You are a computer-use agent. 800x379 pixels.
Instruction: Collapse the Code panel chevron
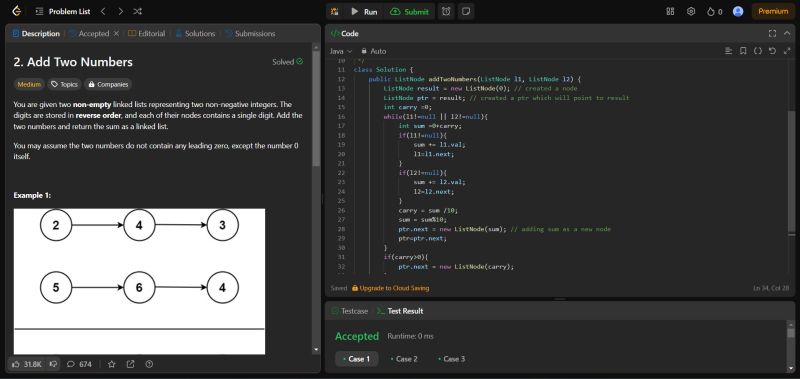787,34
